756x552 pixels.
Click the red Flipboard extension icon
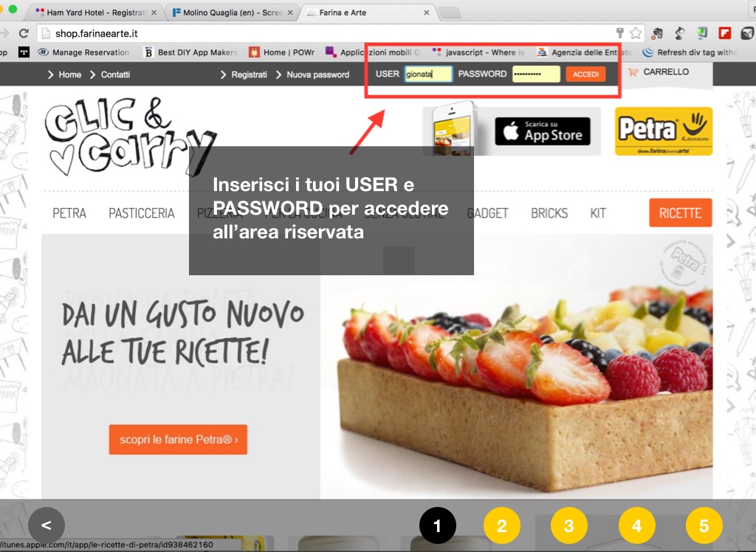[725, 33]
